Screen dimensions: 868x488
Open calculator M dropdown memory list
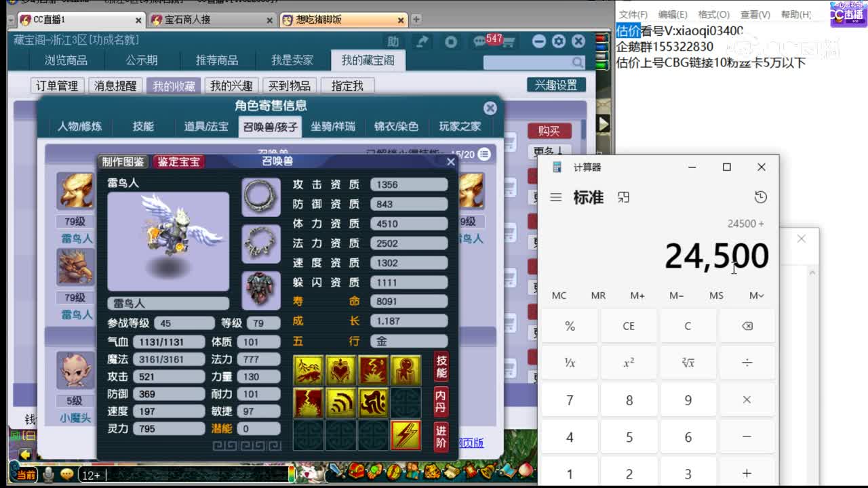pyautogui.click(x=757, y=296)
